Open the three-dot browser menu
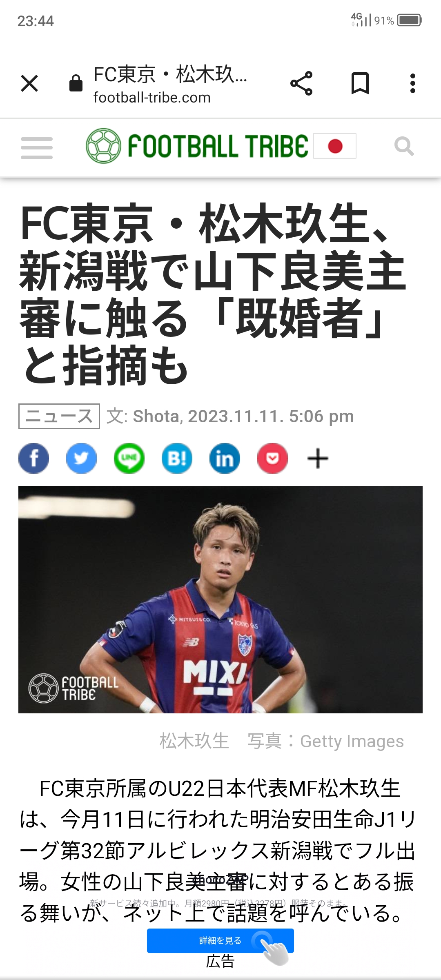The width and height of the screenshot is (441, 980). pos(413,83)
